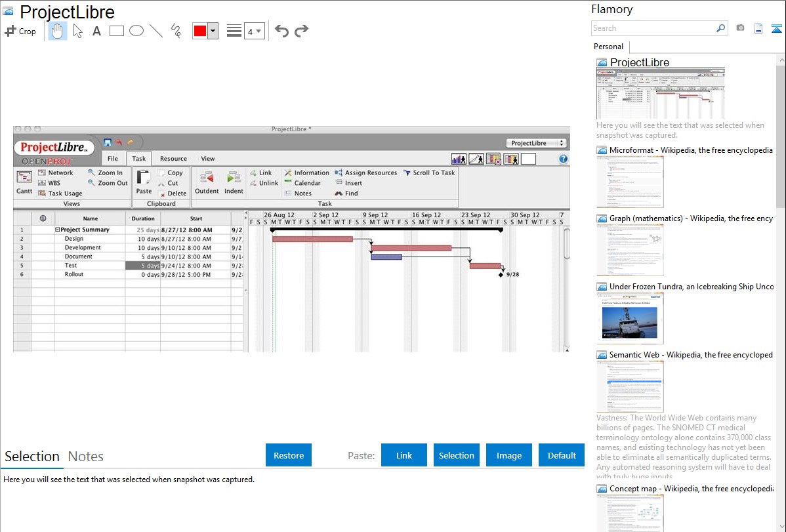Pick the ellipse drawing tool
The image size is (786, 532).
click(x=136, y=31)
